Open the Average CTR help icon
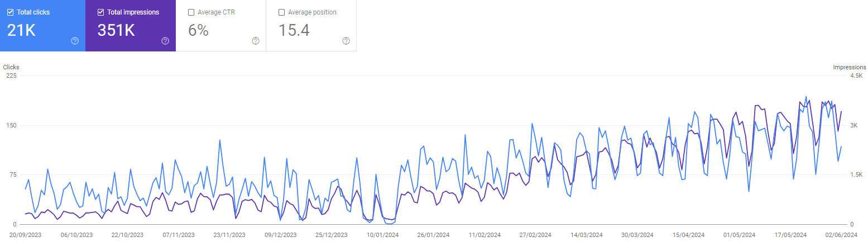Viewport: 868px width, 241px height. (x=256, y=41)
